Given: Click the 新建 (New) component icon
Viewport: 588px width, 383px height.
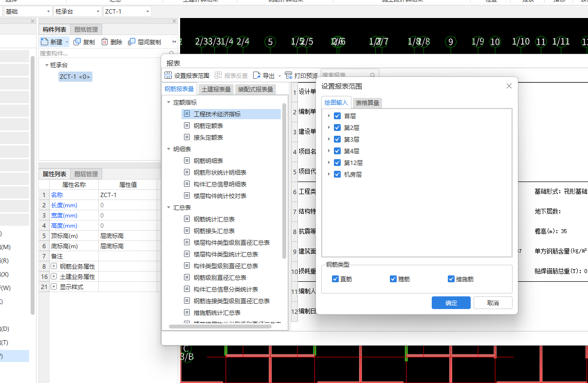Looking at the screenshot, I should (45, 42).
